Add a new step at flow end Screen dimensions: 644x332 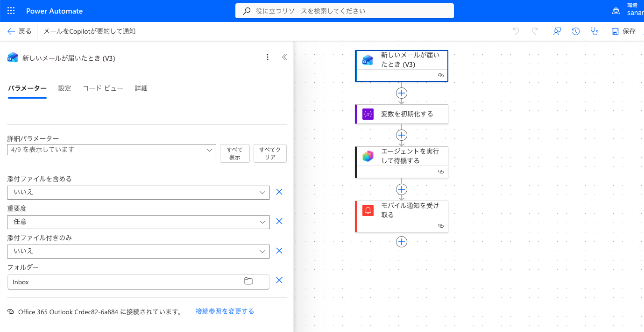click(x=402, y=242)
